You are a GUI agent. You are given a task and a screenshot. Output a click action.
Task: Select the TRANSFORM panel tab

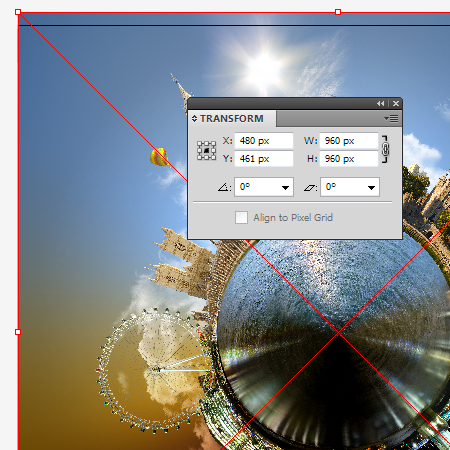point(232,118)
